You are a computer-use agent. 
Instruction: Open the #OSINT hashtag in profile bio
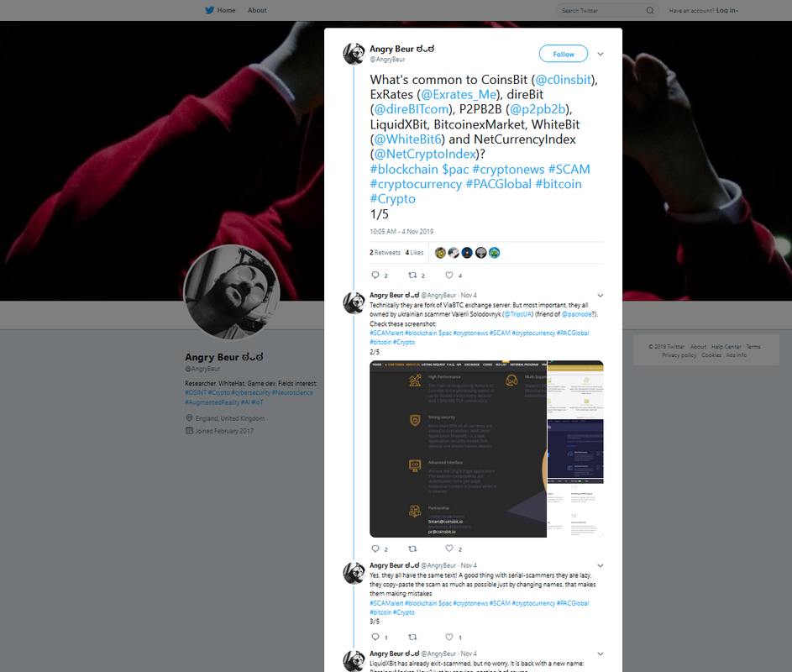[196, 392]
